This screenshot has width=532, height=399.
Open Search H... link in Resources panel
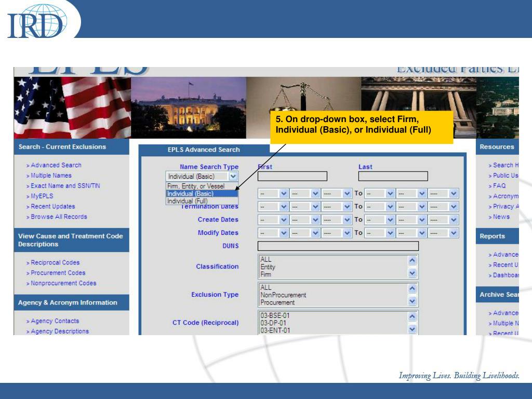pyautogui.click(x=506, y=165)
